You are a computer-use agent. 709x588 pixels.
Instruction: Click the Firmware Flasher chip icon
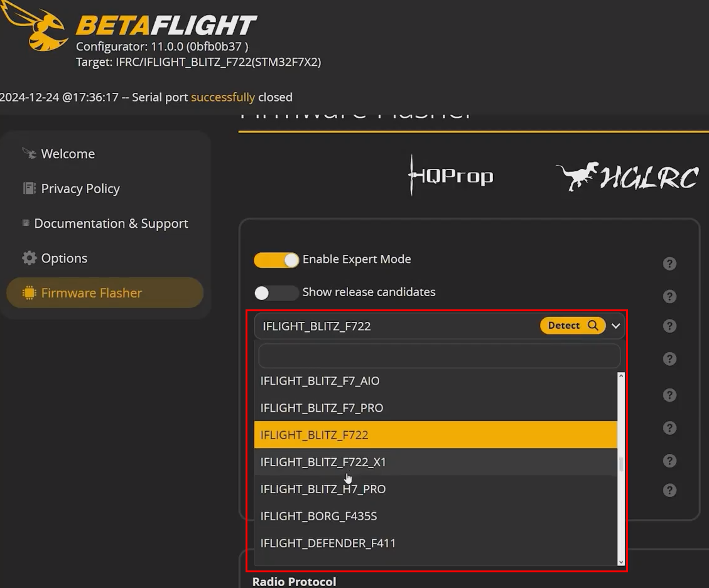[29, 293]
